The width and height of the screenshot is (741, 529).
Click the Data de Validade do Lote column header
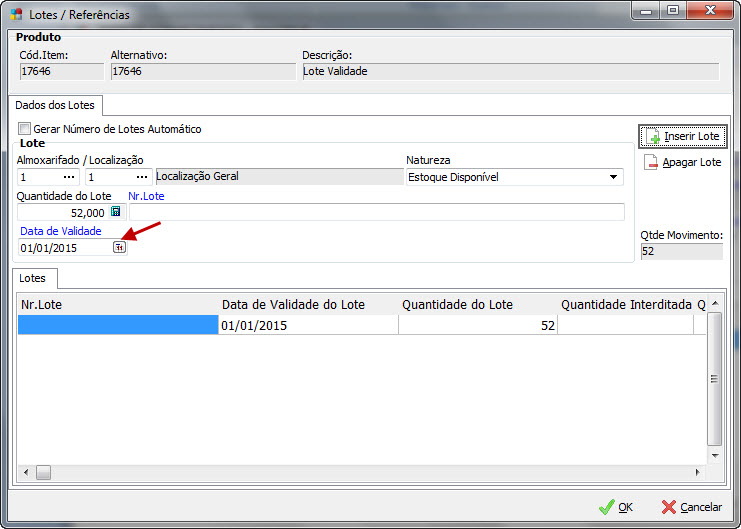coord(293,304)
